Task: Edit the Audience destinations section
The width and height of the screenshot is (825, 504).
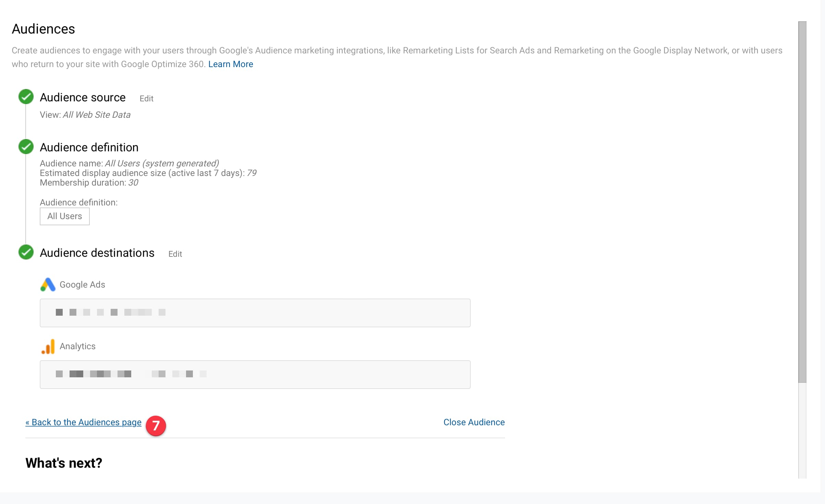Action: [175, 254]
